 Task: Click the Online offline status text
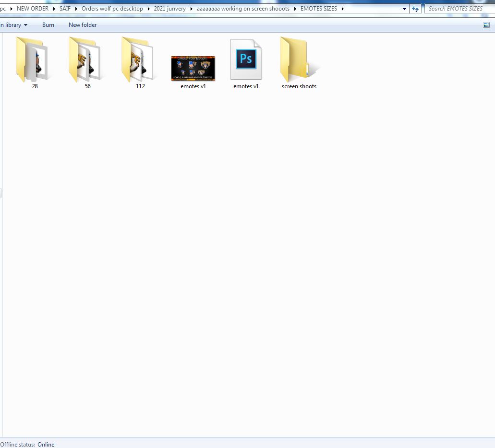(46, 444)
